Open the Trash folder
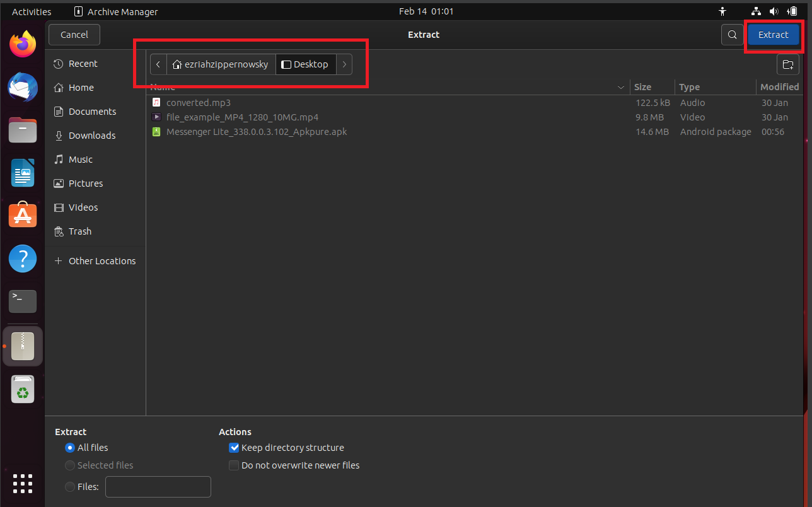 (x=79, y=231)
